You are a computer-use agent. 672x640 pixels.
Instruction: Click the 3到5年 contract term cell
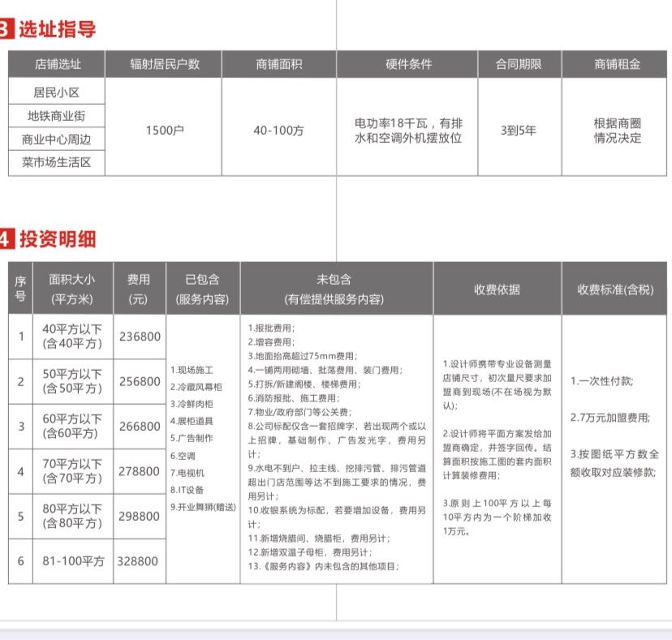pyautogui.click(x=518, y=129)
